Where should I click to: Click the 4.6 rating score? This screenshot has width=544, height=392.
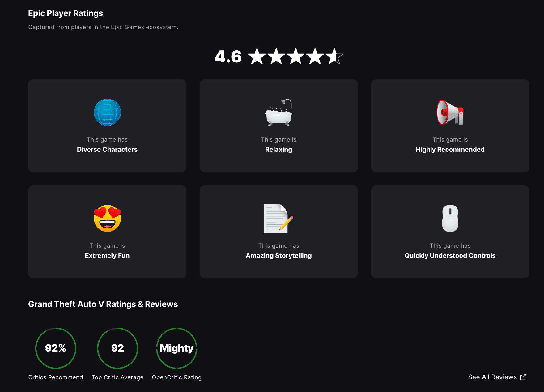click(228, 57)
